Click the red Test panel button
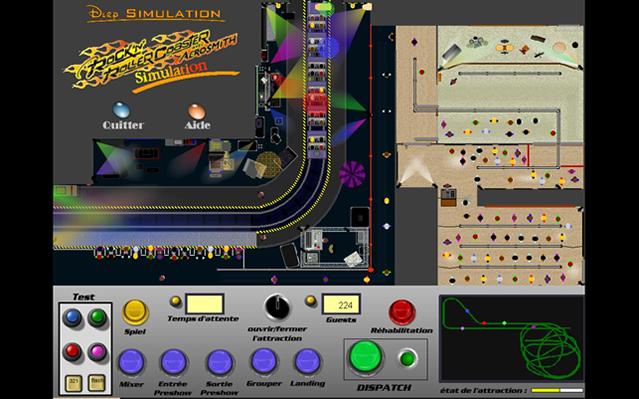639x399 pixels. (72, 351)
